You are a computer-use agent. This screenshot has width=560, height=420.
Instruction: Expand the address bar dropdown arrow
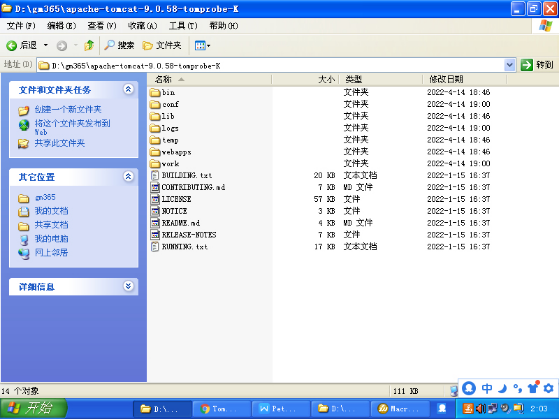pos(510,65)
